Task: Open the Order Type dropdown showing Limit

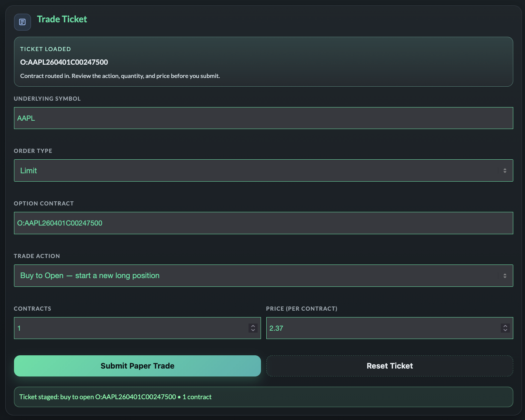Action: [x=257, y=171]
